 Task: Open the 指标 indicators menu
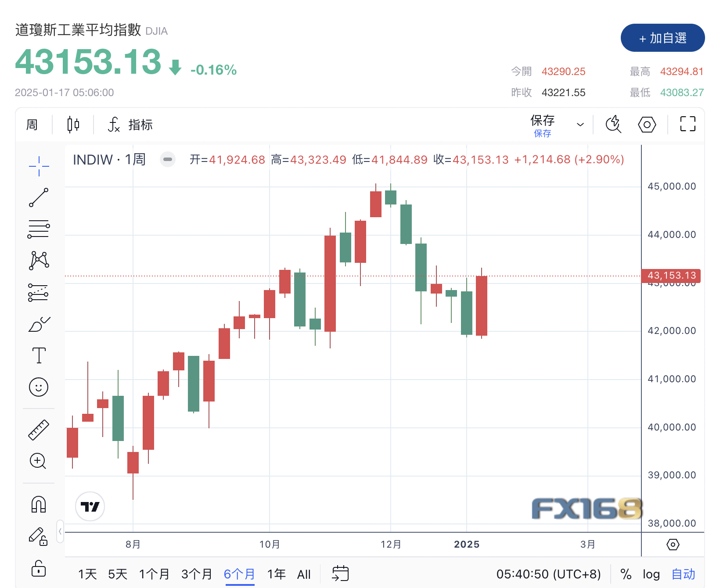coord(130,125)
